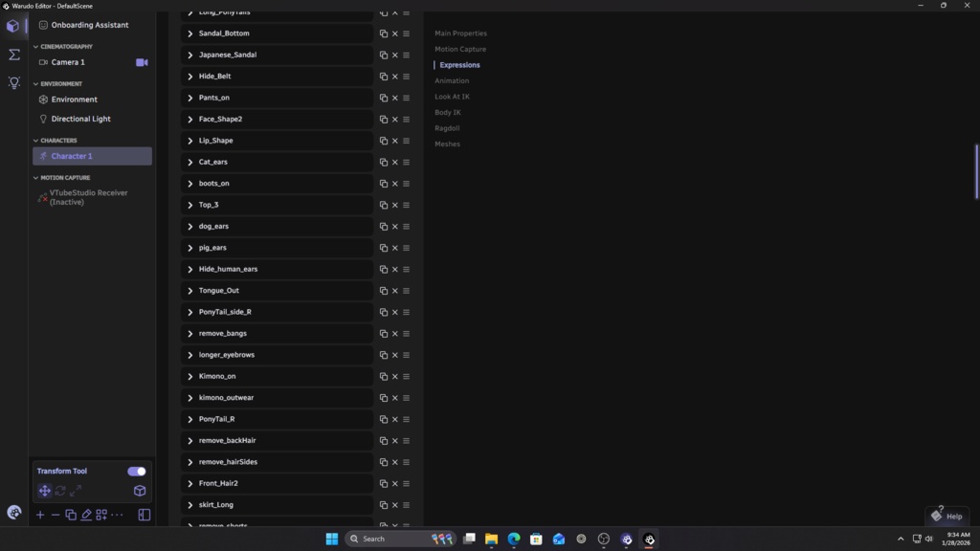Toggle the Transform Tool switch
The width and height of the screenshot is (980, 551).
tap(136, 471)
